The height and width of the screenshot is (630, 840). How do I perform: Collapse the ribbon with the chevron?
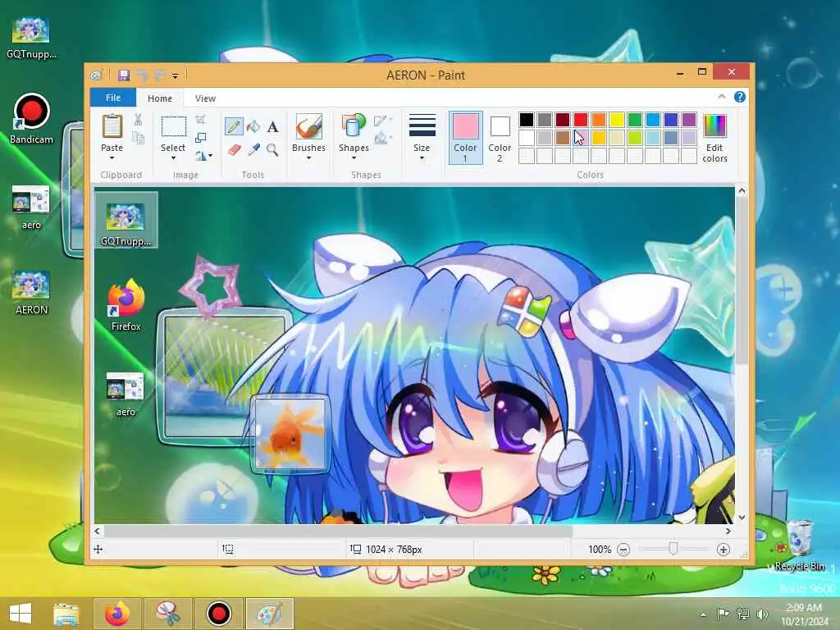tap(722, 97)
